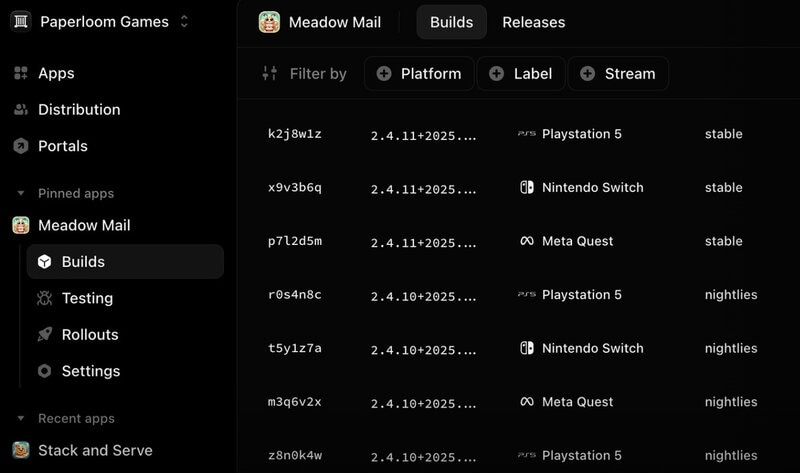Open build t5y1z7a
This screenshot has height=473, width=800.
point(294,348)
